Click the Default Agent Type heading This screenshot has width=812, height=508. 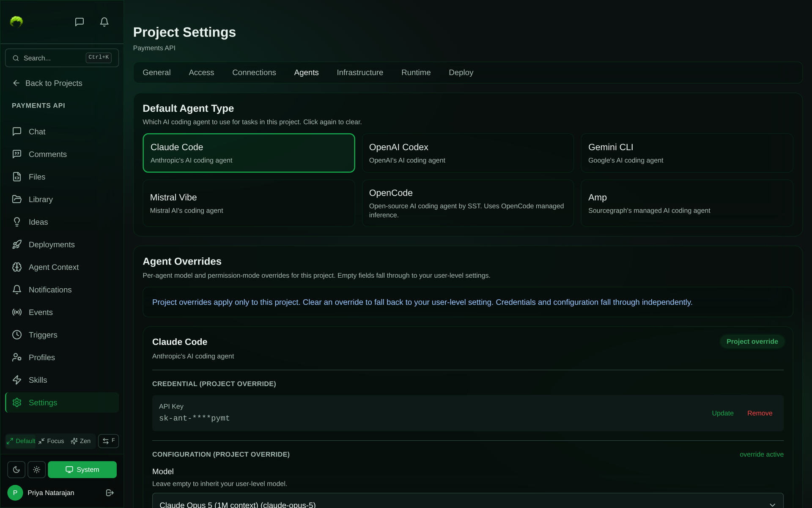(x=188, y=108)
